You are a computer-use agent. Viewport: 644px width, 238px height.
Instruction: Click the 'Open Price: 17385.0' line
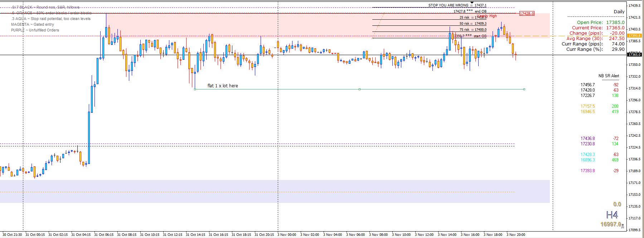pos(601,22)
